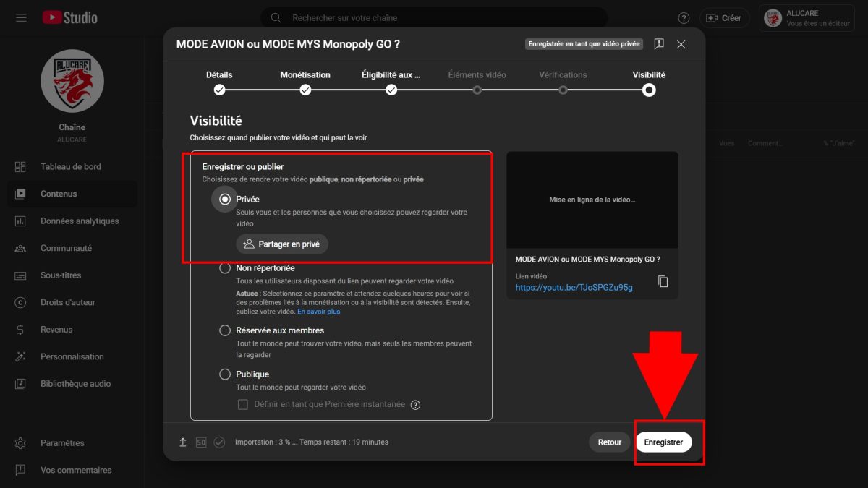The height and width of the screenshot is (488, 868).
Task: Select the Réservée aux membres radio button
Action: 225,330
